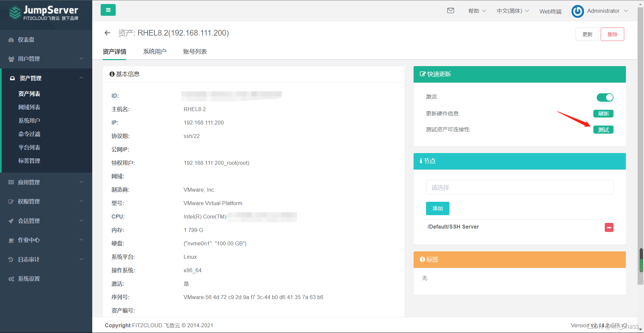
Task: Open 系统设置 in sidebar
Action: click(29, 279)
